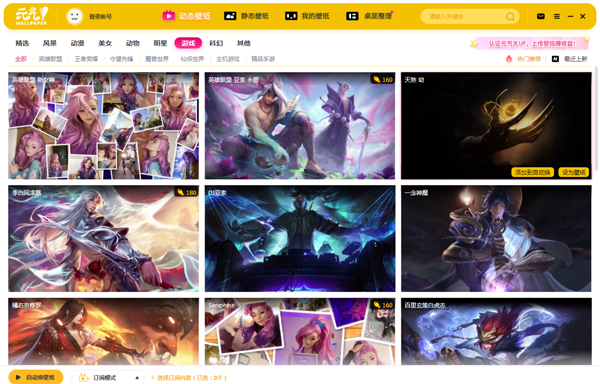Open the 静态壁纸 static wallpaper section
Screen dimensions: 600x384
[x=246, y=16]
